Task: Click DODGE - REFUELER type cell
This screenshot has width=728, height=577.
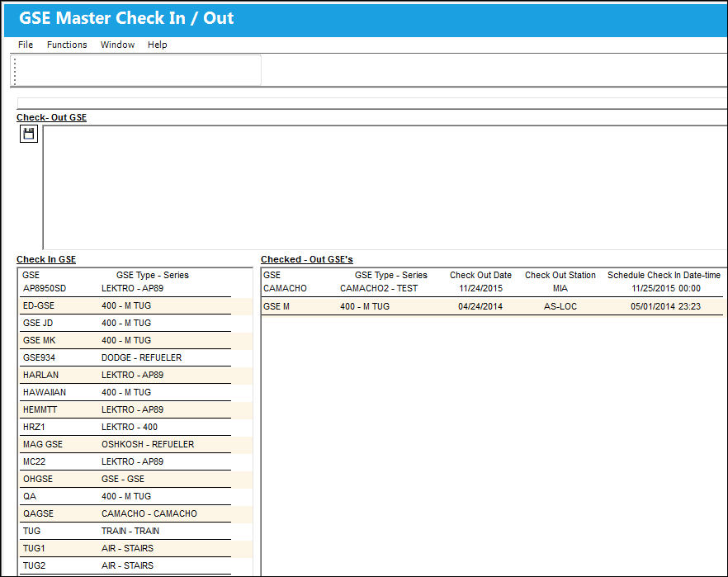Action: click(x=142, y=358)
